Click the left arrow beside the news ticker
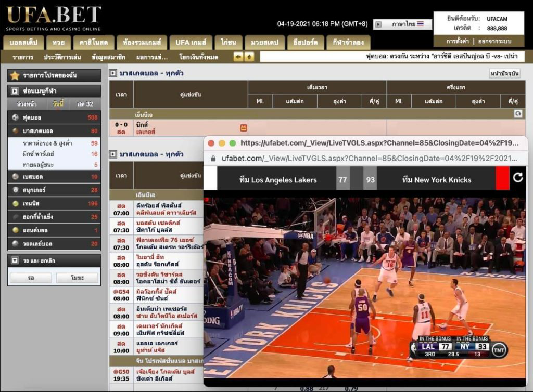The width and height of the screenshot is (533, 392). tap(238, 57)
